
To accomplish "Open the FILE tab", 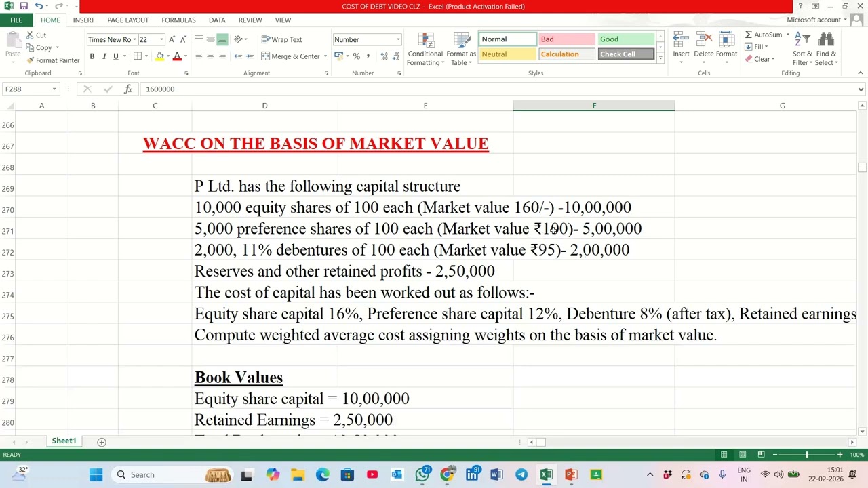I will pos(16,20).
